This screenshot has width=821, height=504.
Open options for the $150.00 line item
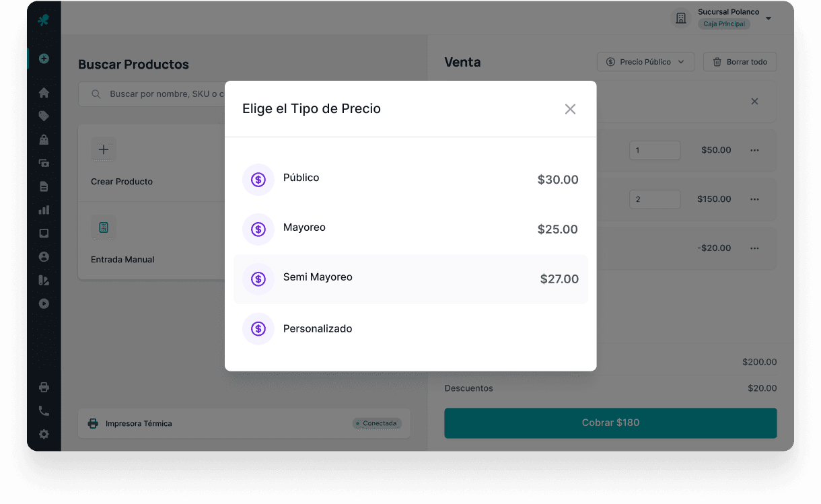pyautogui.click(x=754, y=199)
